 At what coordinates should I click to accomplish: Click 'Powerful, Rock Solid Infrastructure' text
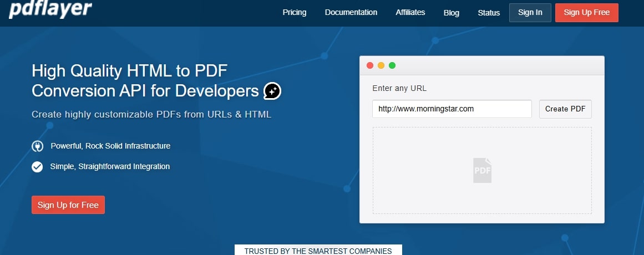pyautogui.click(x=110, y=146)
